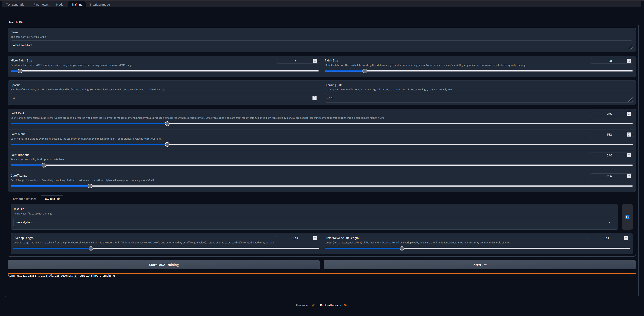Click Batch Size number stepper arrows
The width and height of the screenshot is (644, 316).
coord(629,61)
